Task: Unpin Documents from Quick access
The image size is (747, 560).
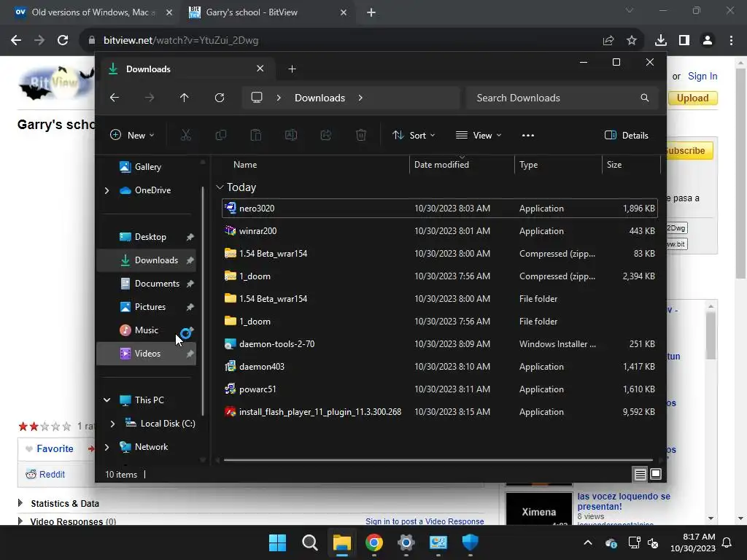Action: click(190, 284)
